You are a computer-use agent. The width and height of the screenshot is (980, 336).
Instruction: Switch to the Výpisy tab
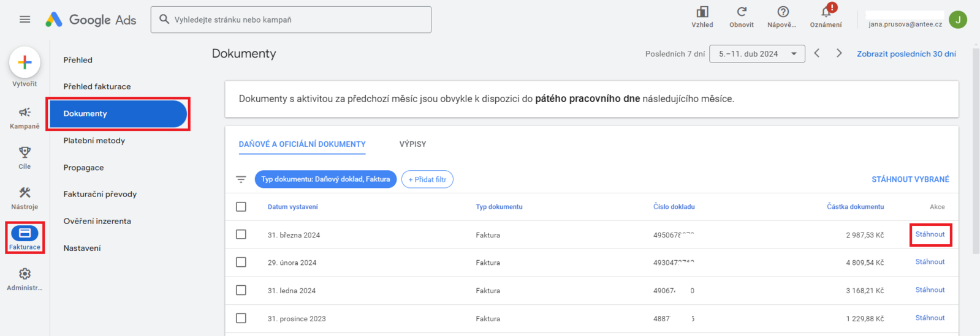point(412,144)
